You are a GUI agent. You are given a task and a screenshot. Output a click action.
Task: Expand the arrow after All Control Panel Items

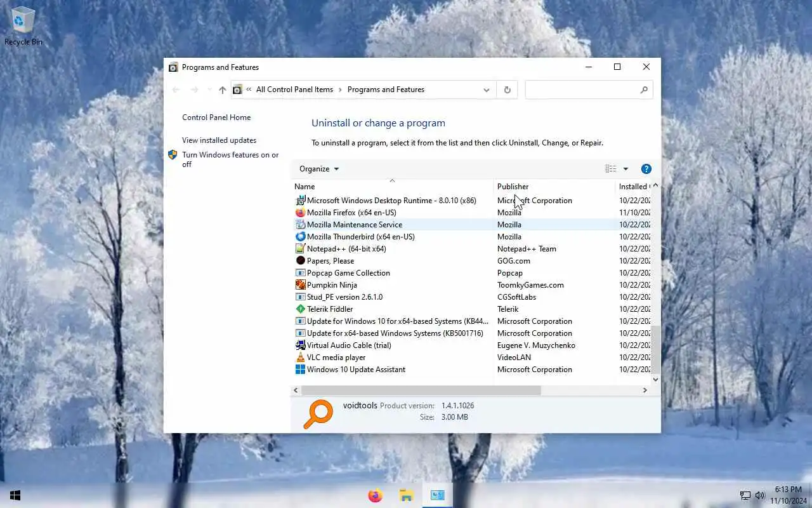(x=340, y=90)
